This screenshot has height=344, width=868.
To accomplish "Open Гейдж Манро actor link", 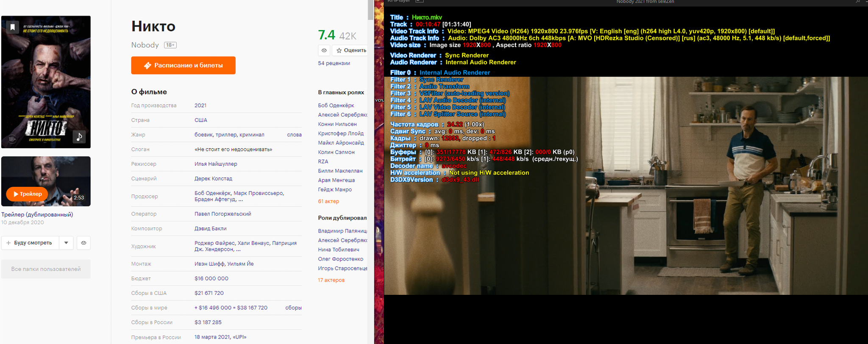I will [x=335, y=189].
